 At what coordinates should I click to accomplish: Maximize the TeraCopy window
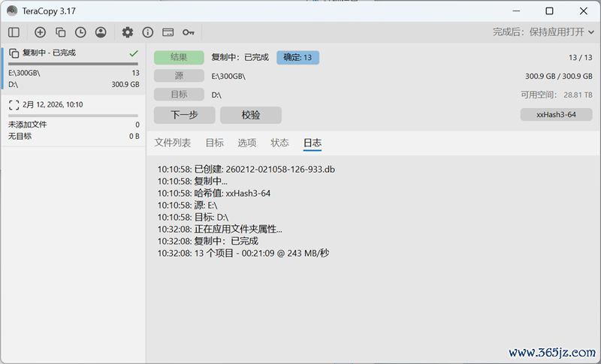click(549, 11)
